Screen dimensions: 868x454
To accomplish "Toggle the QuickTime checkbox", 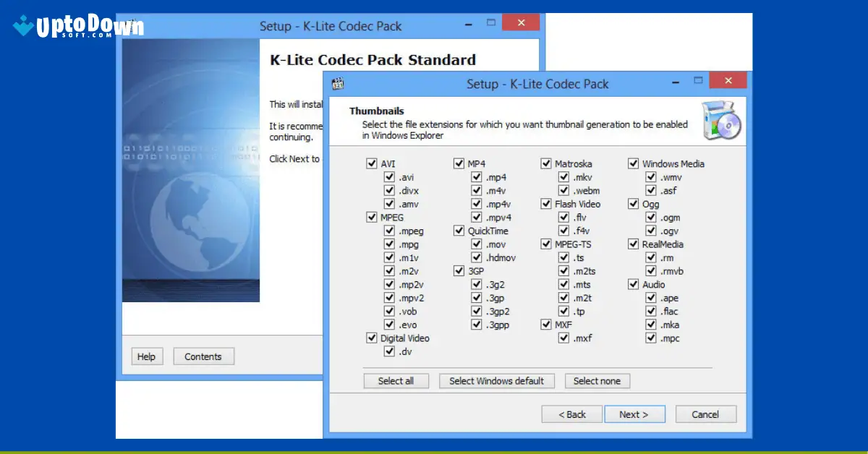I will click(x=459, y=231).
